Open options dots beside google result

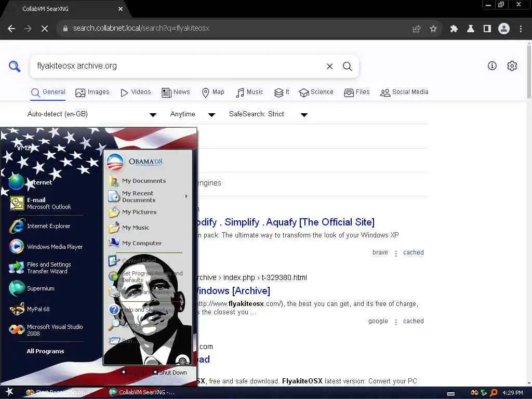tap(395, 322)
